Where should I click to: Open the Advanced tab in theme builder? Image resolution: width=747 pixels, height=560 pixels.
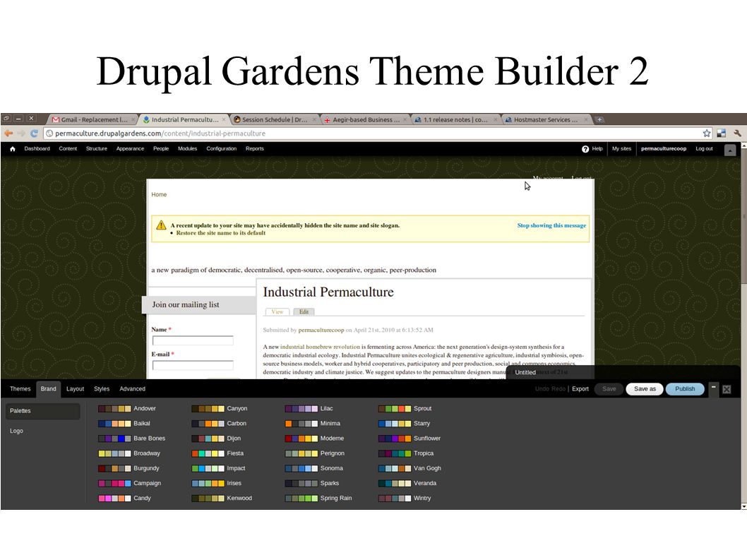133,389
